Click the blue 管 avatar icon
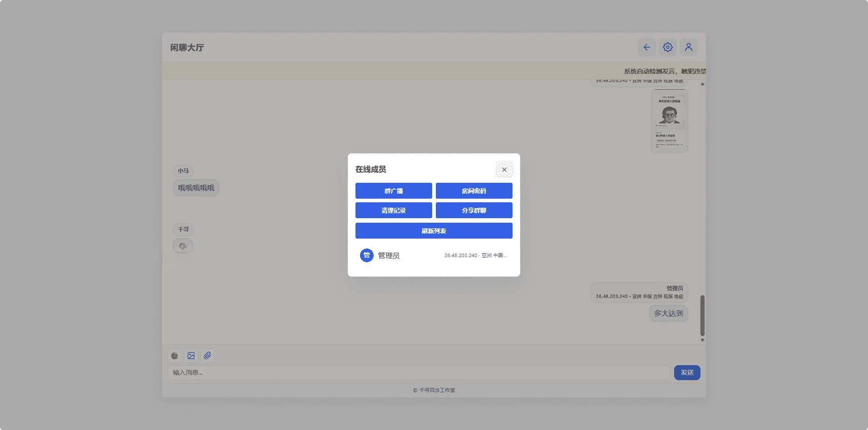 click(x=367, y=255)
